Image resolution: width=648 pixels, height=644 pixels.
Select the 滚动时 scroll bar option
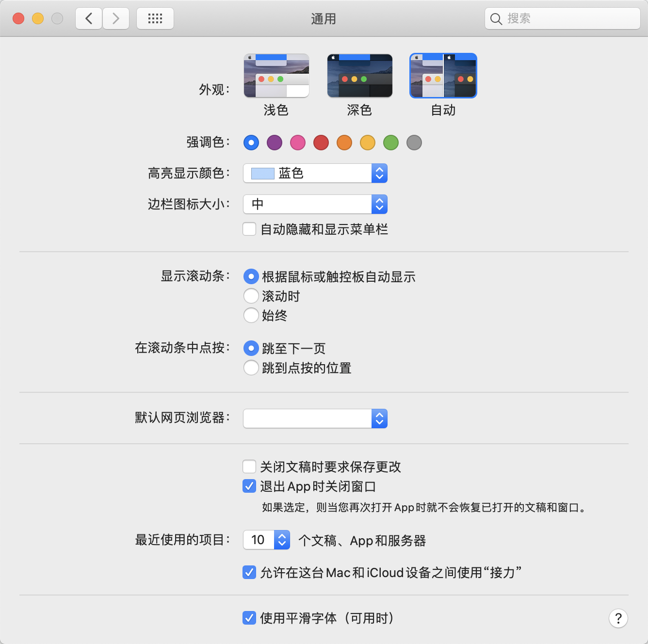pyautogui.click(x=251, y=296)
